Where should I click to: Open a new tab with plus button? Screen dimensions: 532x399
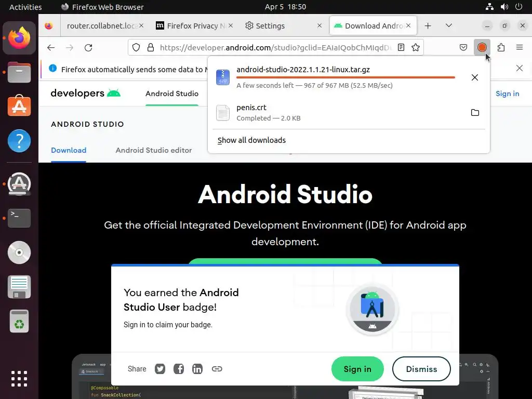[428, 26]
